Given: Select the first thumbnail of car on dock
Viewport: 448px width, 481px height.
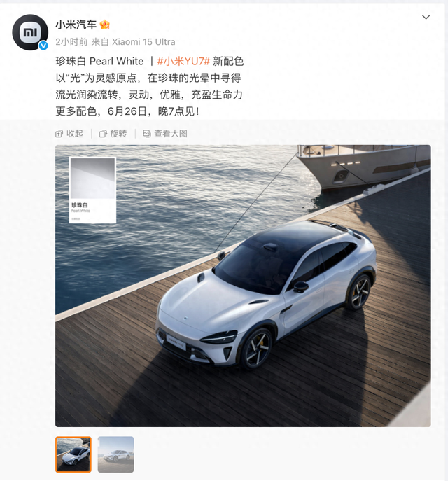Looking at the screenshot, I should pyautogui.click(x=73, y=454).
